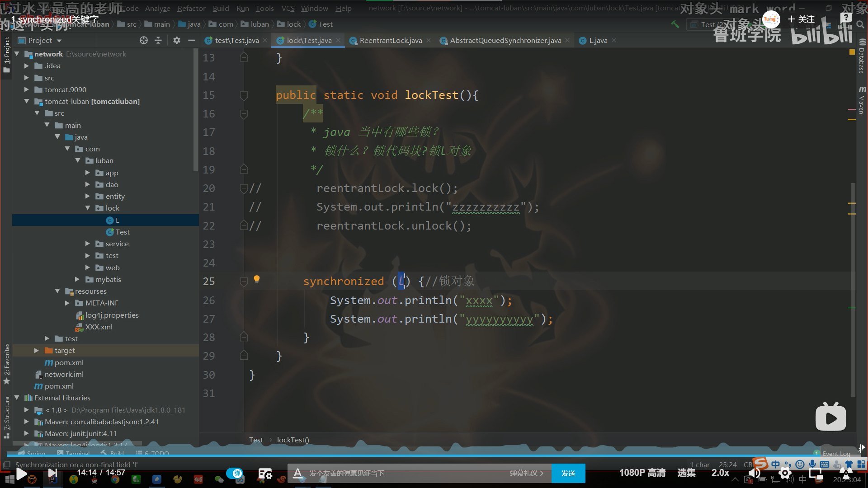Collapse the lock package folder
This screenshot has width=868, height=488.
pyautogui.click(x=88, y=208)
